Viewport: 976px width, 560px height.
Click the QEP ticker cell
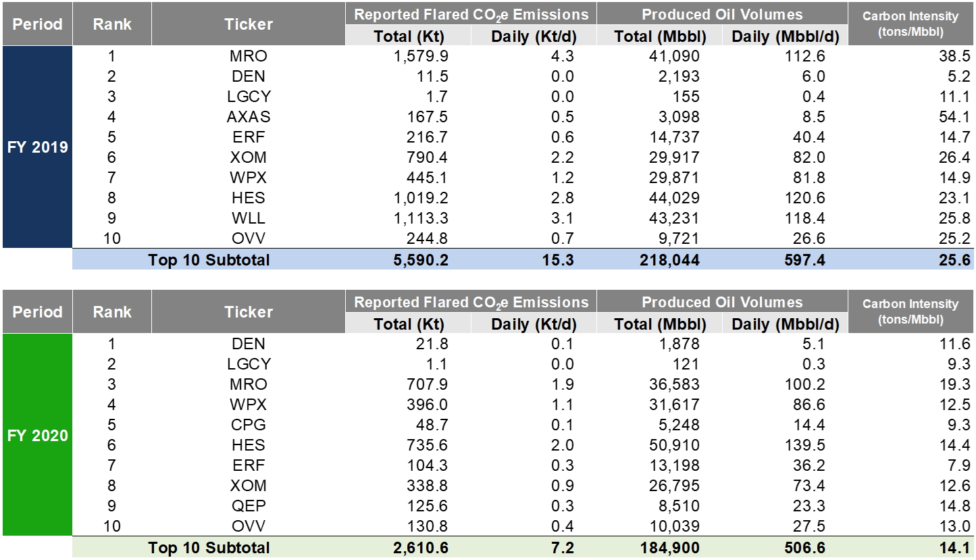(248, 506)
